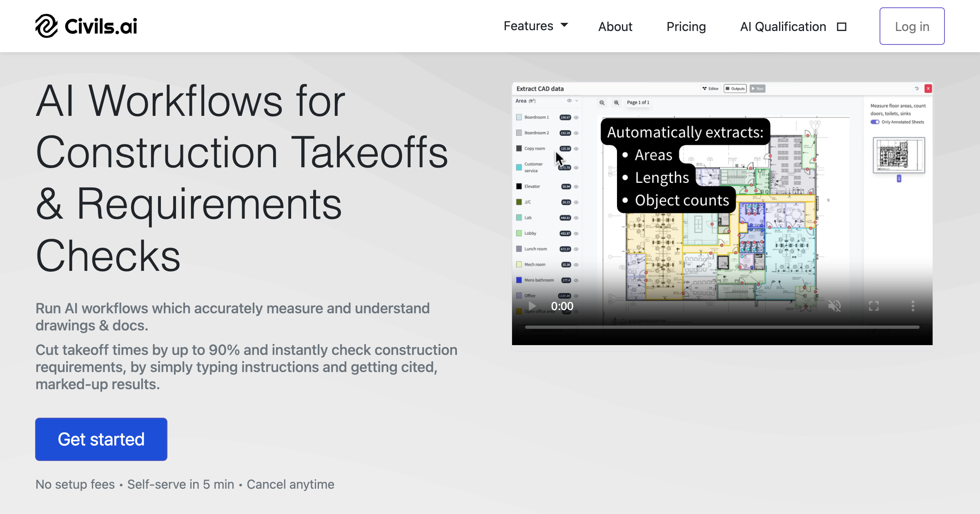The height and width of the screenshot is (514, 980).
Task: Hide the Mens bathroom area layer
Action: (x=576, y=280)
